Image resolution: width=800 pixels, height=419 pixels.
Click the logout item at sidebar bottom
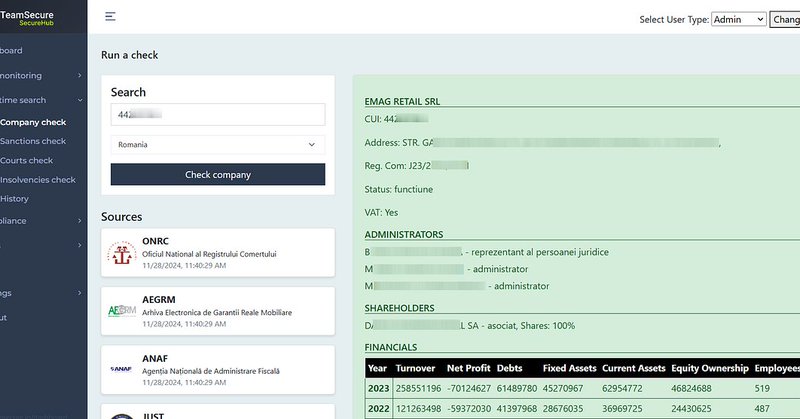4,317
